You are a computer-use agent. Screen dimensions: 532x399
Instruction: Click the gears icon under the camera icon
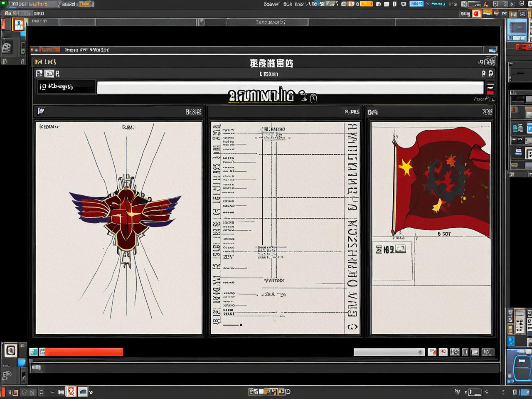point(7,376)
